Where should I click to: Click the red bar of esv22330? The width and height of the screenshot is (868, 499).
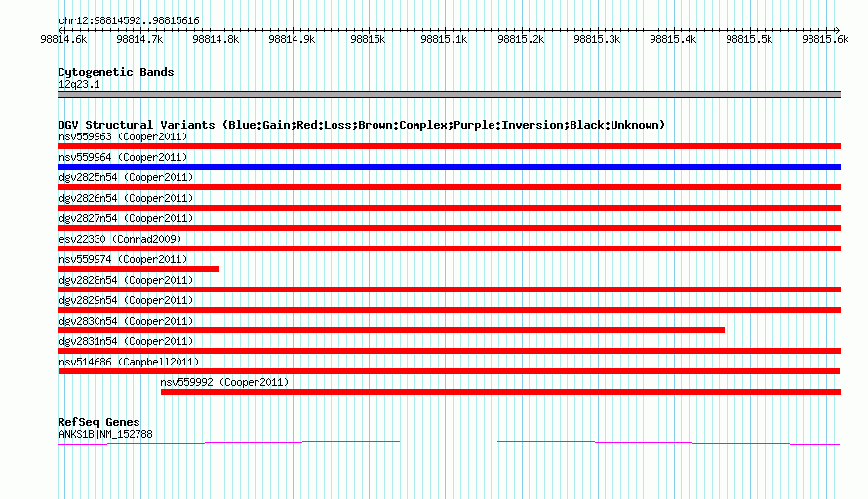tap(449, 249)
